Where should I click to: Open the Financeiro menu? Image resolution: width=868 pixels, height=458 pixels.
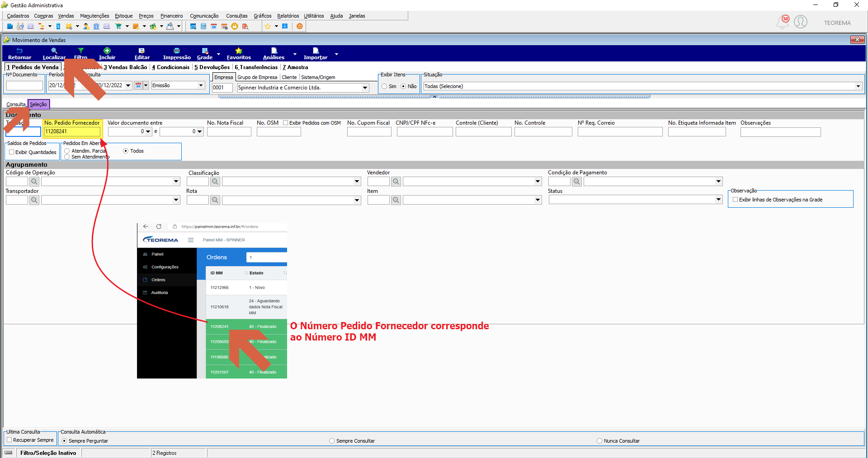[x=172, y=16]
